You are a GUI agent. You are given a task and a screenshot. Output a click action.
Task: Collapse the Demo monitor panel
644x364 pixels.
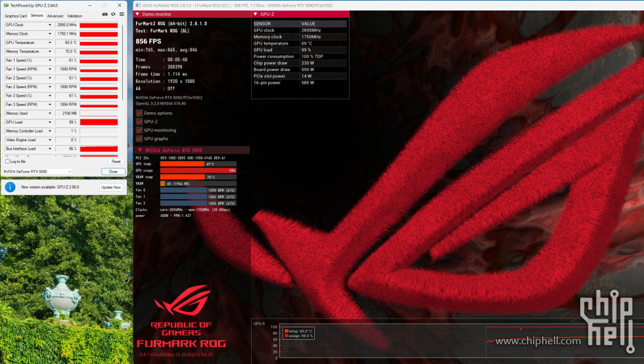coord(137,14)
